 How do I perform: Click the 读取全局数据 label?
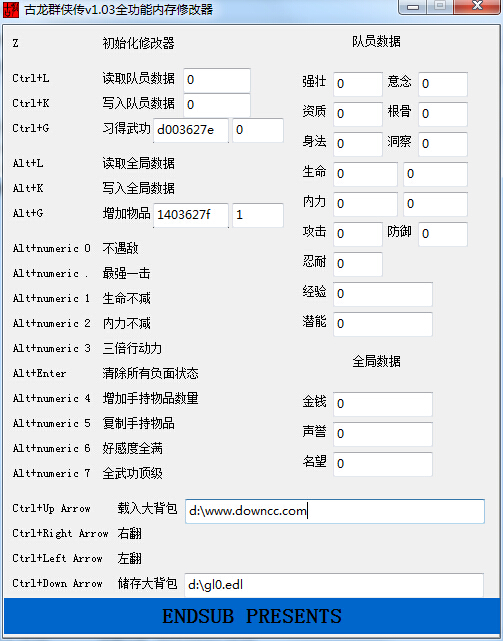point(138,163)
